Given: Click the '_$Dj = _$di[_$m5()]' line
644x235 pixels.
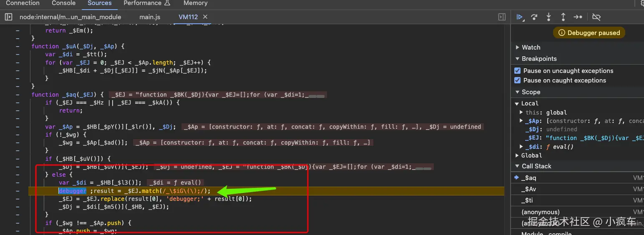Looking at the screenshot, I should (114, 207).
